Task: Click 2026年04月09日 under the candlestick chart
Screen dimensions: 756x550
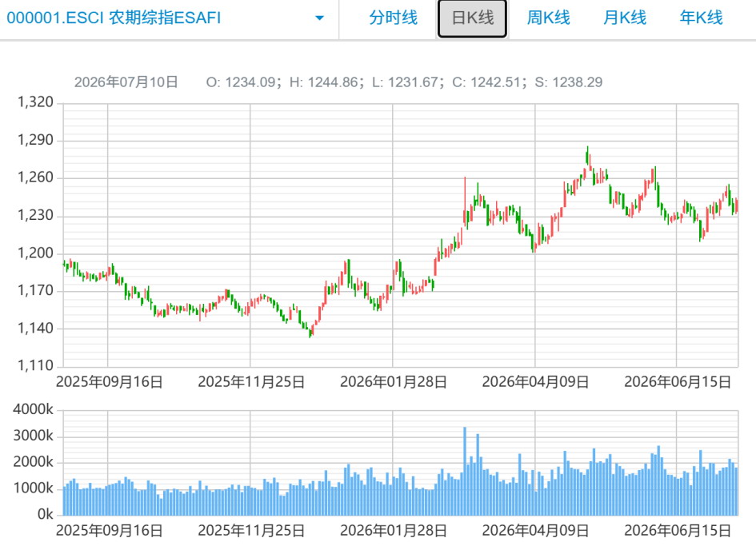Action: pos(536,382)
